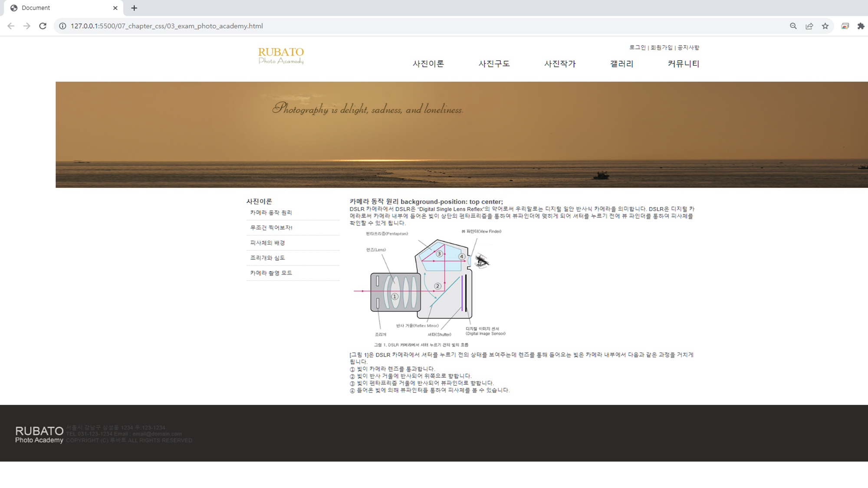
Task: Select the 커뮤니티 menu item
Action: click(683, 64)
